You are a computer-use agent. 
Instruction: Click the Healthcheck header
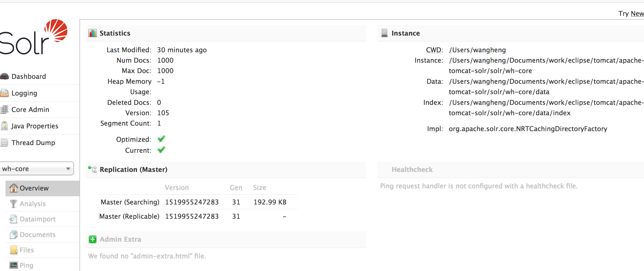click(511, 169)
